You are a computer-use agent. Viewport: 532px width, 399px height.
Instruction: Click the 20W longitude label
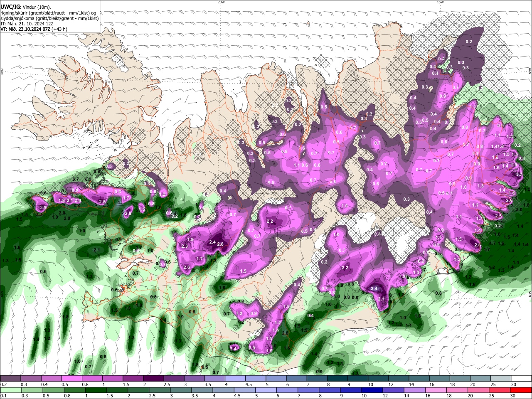tap(221, 2)
